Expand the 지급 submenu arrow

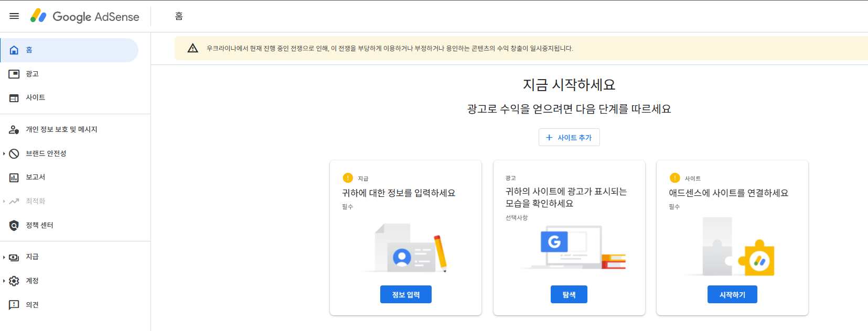(x=4, y=257)
